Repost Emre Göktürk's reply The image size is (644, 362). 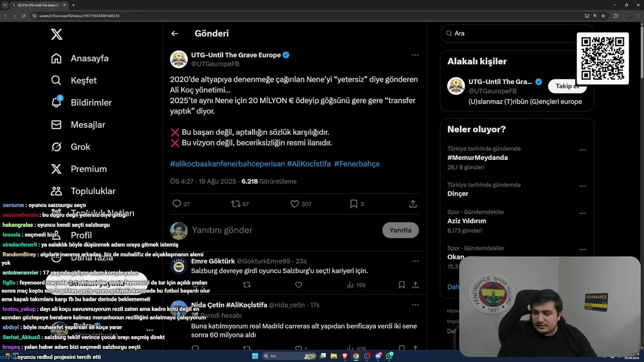[247, 285]
